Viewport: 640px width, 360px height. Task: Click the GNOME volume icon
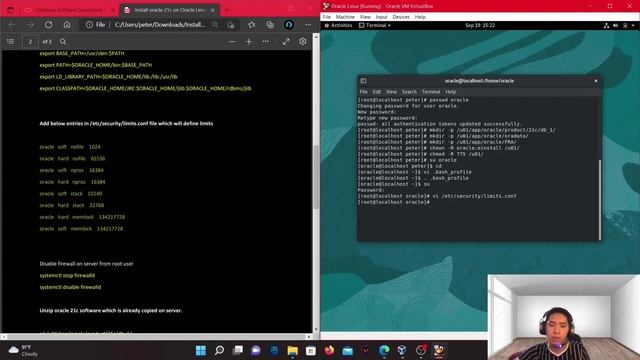pyautogui.click(x=616, y=25)
